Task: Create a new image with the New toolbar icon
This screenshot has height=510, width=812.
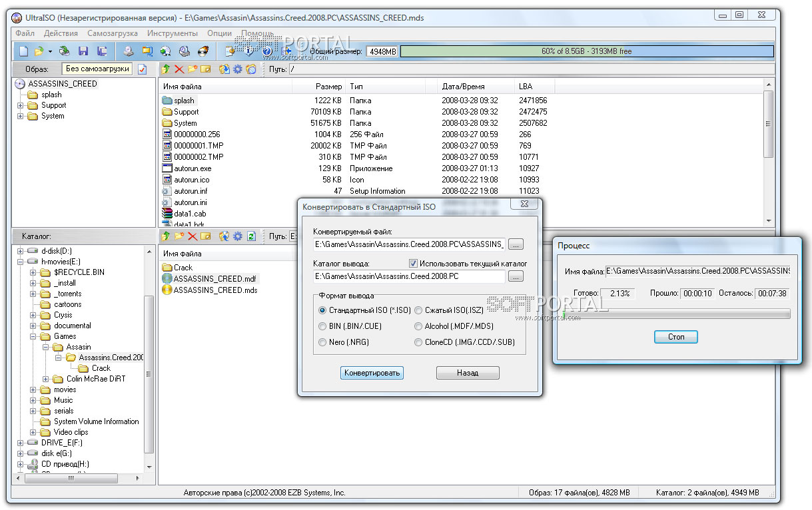Action: [x=23, y=51]
